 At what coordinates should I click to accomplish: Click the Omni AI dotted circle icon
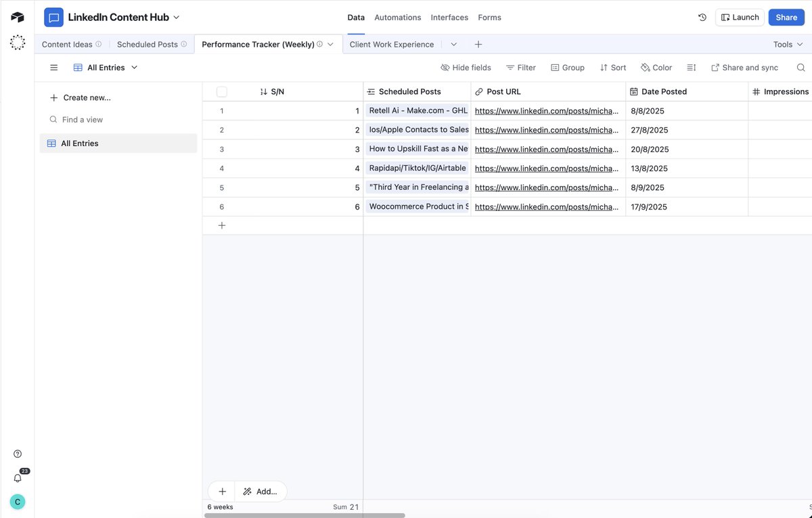pyautogui.click(x=18, y=43)
